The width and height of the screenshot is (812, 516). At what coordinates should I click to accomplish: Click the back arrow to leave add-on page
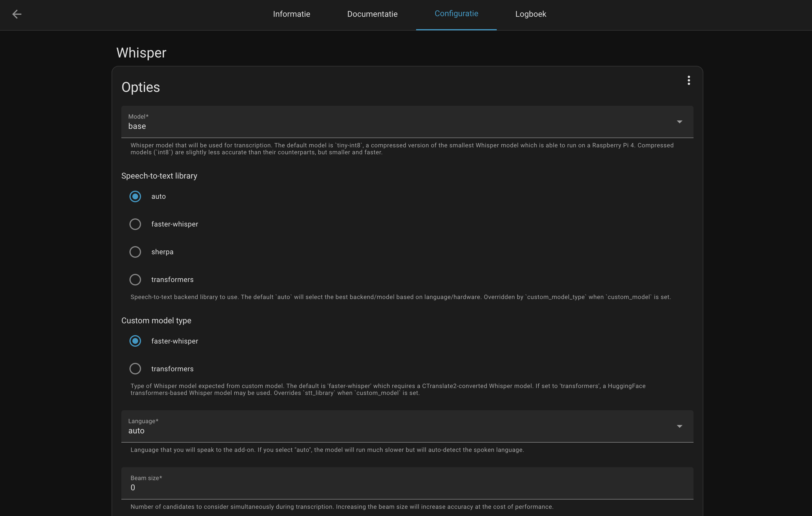17,14
